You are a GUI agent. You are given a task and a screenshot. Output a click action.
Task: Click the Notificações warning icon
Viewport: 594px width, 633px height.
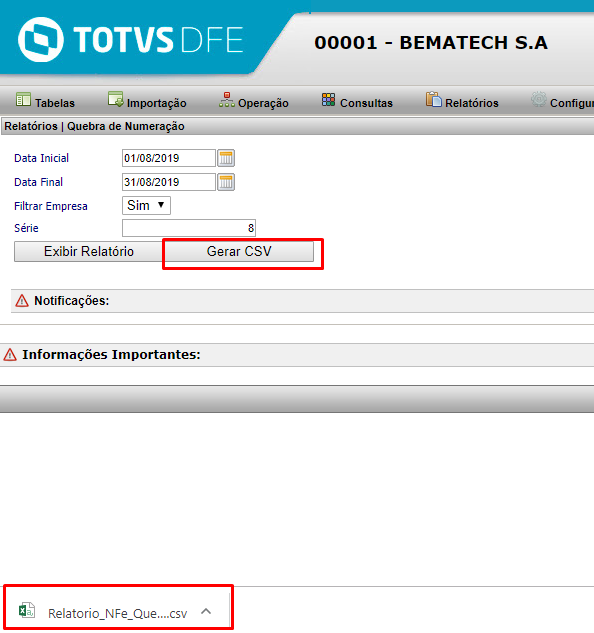click(x=22, y=301)
